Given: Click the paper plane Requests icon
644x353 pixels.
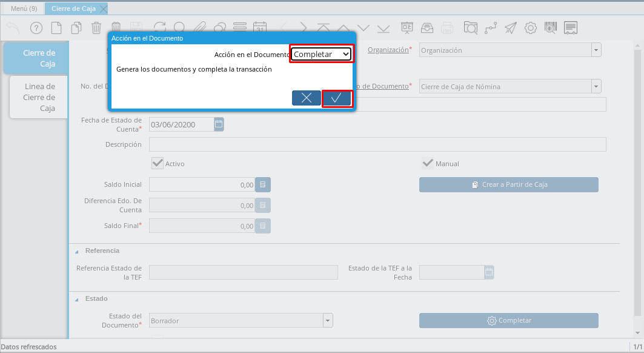Looking at the screenshot, I should 511,28.
